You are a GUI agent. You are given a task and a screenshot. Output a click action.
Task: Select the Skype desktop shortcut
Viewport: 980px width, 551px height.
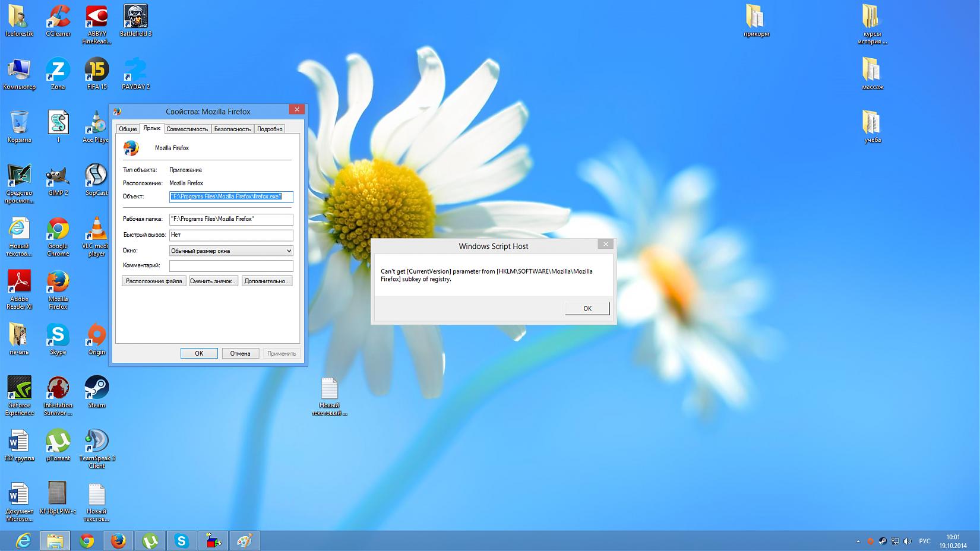(x=58, y=340)
